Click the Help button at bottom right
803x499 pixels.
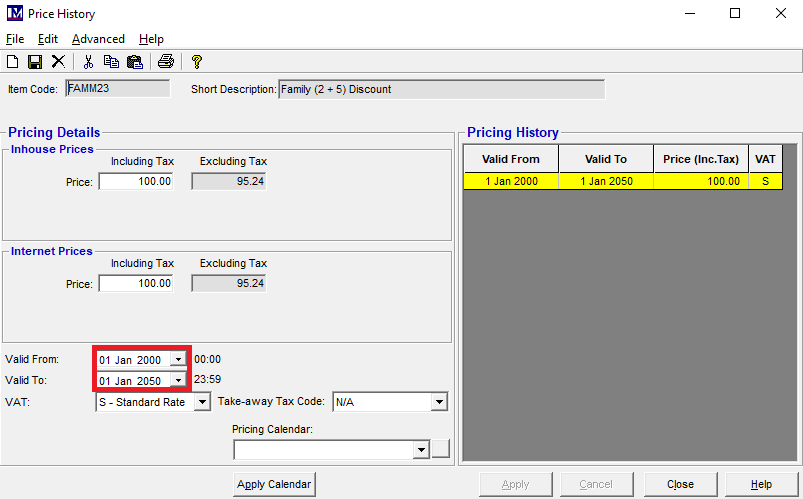point(762,484)
